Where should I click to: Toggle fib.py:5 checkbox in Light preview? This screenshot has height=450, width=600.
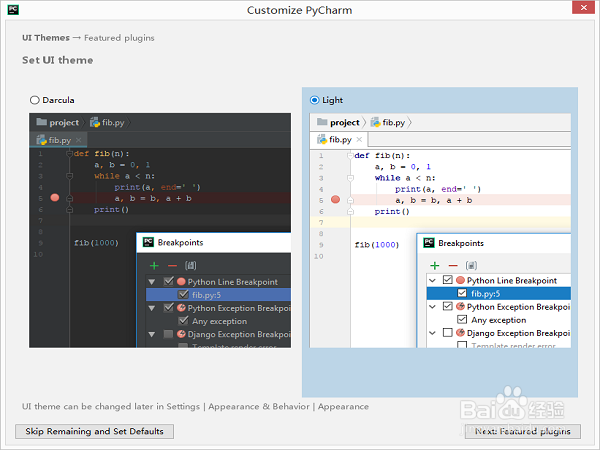(x=462, y=293)
